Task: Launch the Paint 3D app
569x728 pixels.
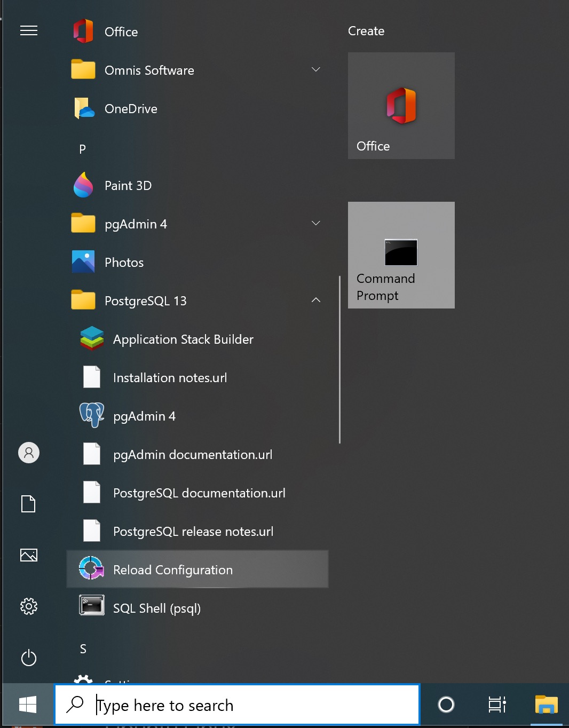Action: (x=128, y=186)
